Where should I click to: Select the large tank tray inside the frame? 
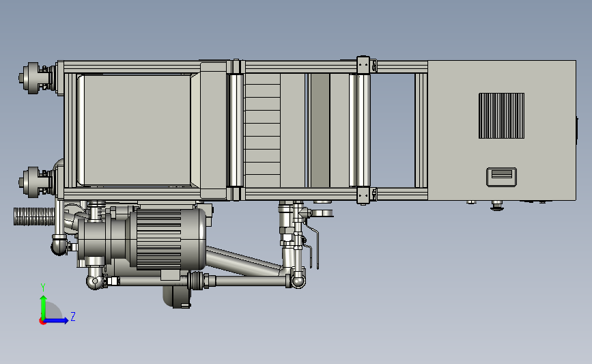(136, 130)
